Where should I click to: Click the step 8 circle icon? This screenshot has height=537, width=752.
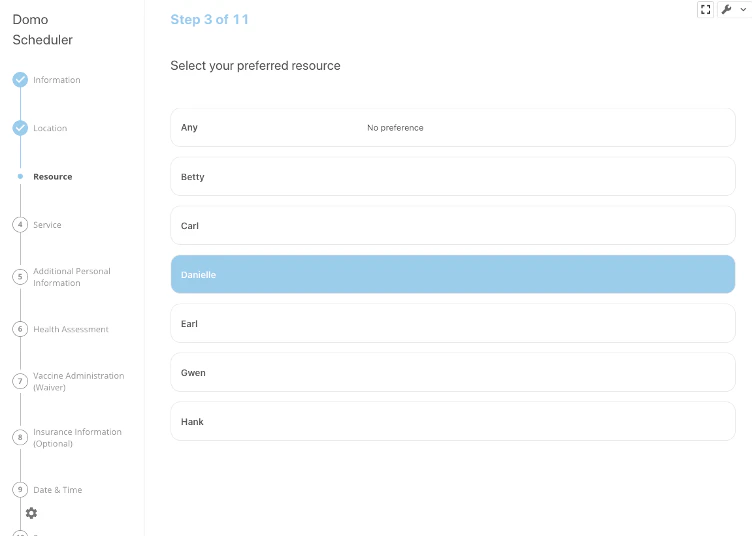tap(20, 437)
